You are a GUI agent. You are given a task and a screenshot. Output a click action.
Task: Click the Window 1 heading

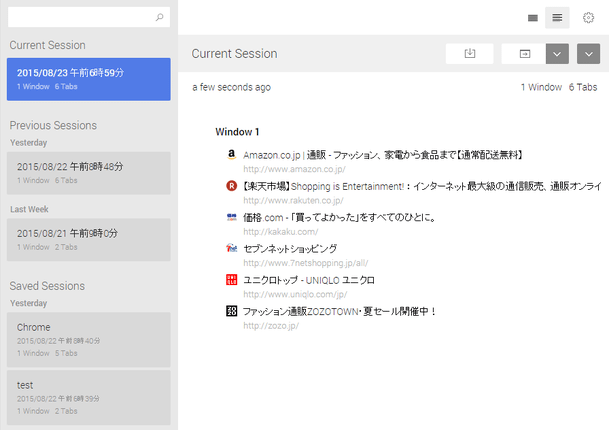(237, 132)
